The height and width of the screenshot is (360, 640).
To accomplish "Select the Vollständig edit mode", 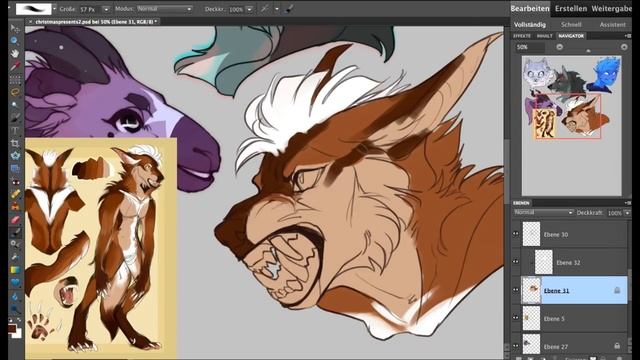I will [x=530, y=24].
